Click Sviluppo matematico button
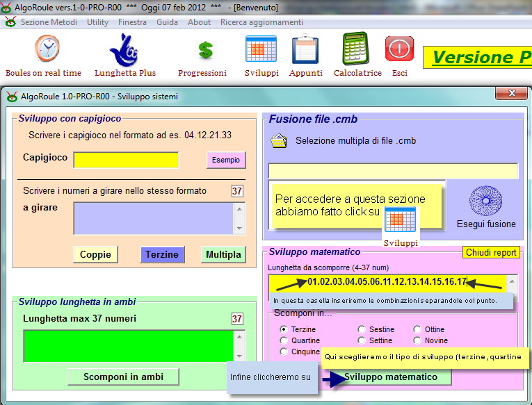This screenshot has width=532, height=405. click(391, 377)
